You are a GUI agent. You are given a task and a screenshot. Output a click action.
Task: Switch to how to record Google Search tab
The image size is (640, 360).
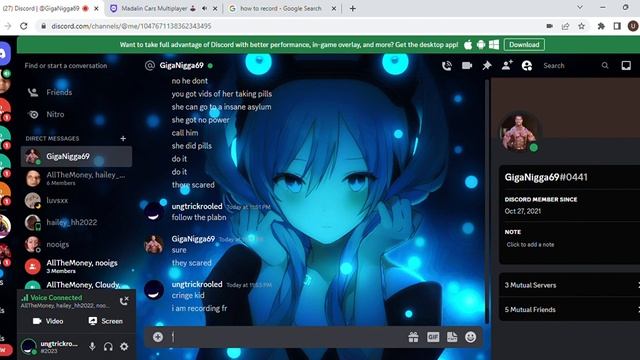[281, 8]
